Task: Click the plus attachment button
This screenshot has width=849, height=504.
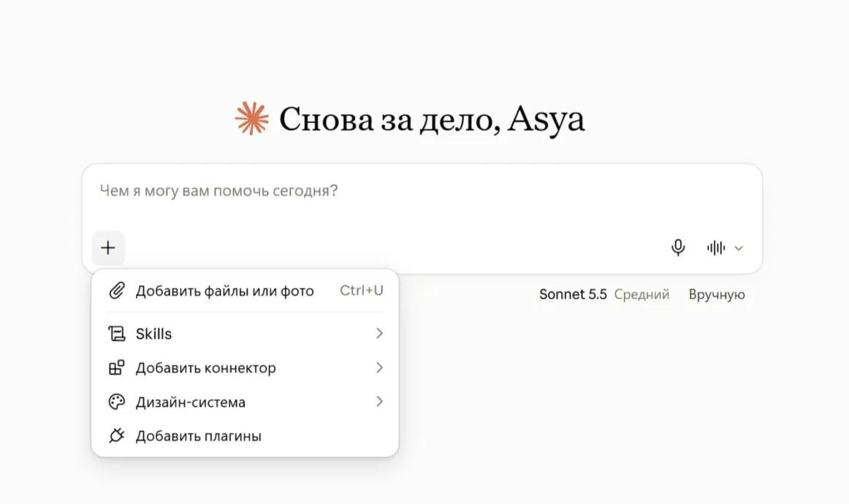Action: coord(108,248)
